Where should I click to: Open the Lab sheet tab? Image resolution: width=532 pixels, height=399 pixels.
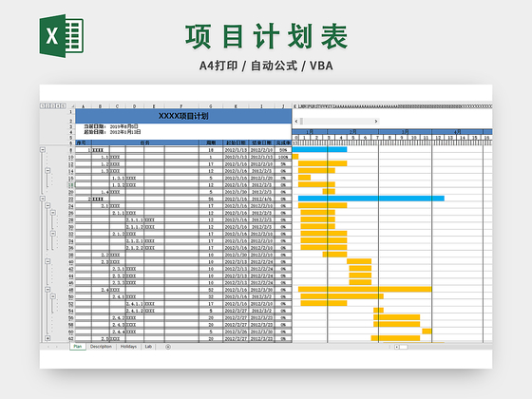click(148, 347)
